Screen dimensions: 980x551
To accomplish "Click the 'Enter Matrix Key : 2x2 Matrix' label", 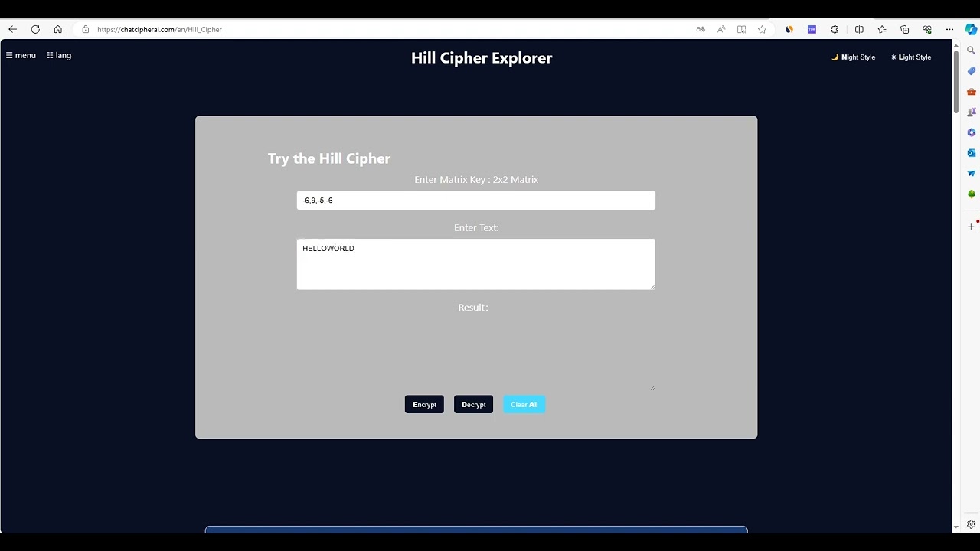I will pos(476,180).
